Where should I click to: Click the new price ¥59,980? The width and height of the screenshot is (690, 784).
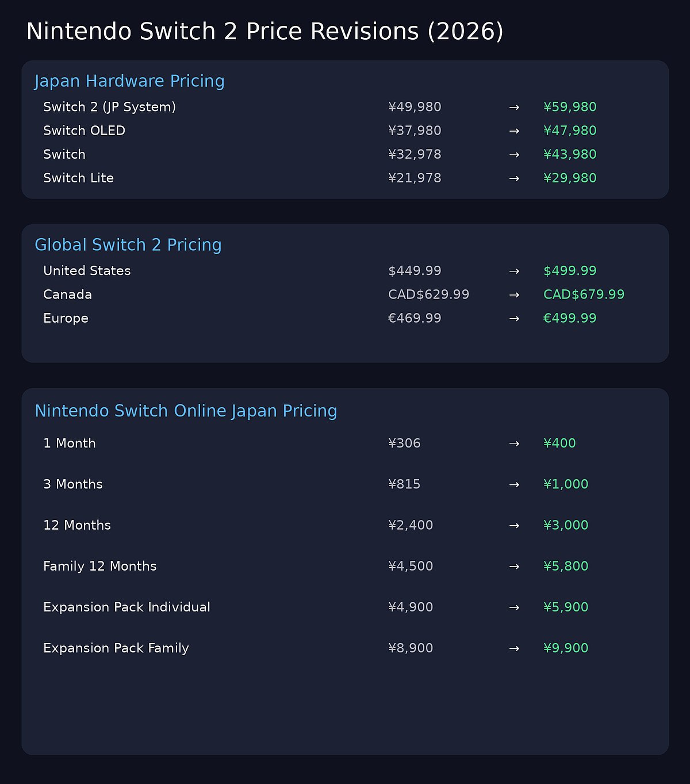coord(570,107)
